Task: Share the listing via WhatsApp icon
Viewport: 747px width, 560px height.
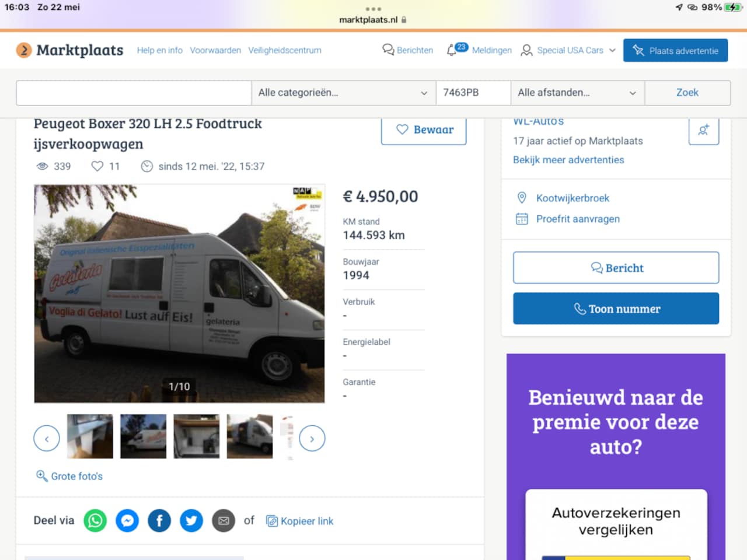Action: click(95, 520)
